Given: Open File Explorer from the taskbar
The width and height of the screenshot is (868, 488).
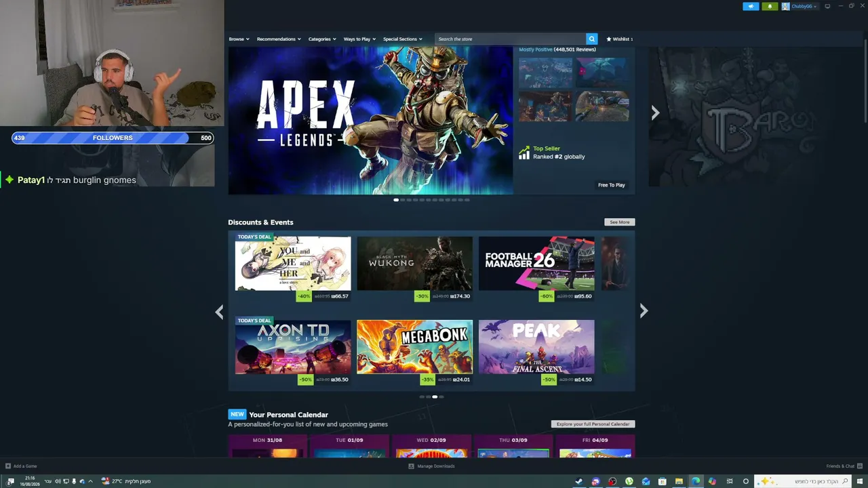Looking at the screenshot, I should [679, 481].
